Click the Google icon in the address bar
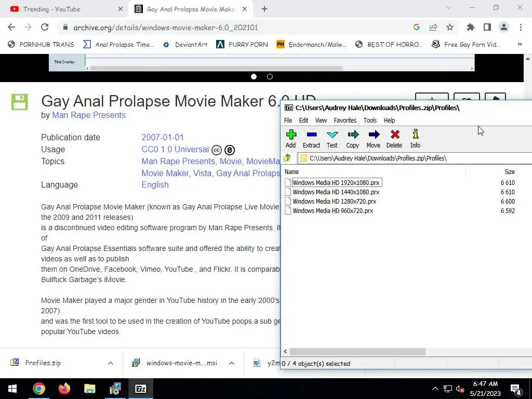 416,27
